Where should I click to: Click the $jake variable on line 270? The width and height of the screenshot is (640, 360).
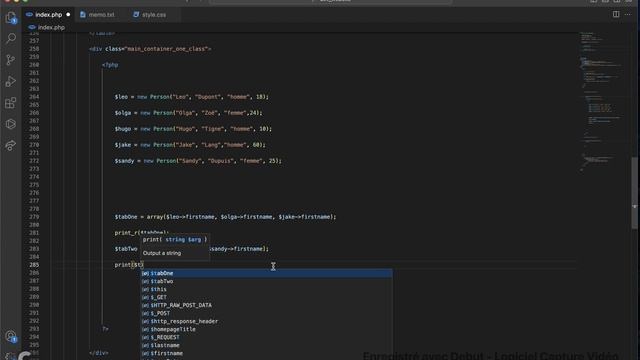[124, 145]
